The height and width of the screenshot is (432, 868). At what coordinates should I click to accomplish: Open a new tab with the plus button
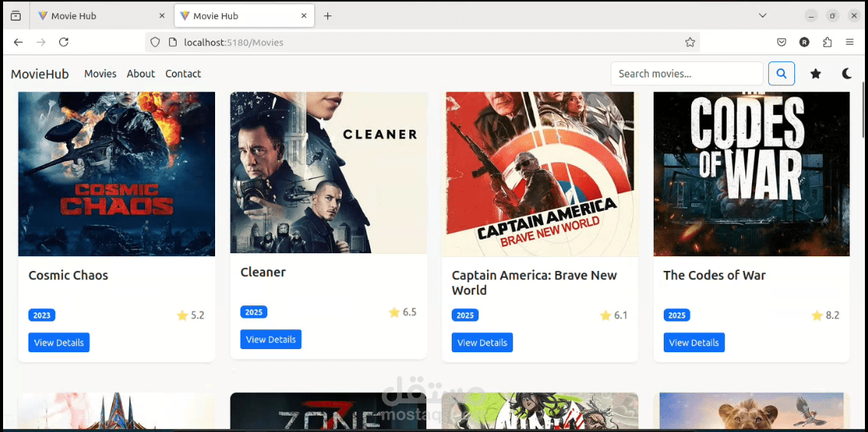tap(328, 16)
